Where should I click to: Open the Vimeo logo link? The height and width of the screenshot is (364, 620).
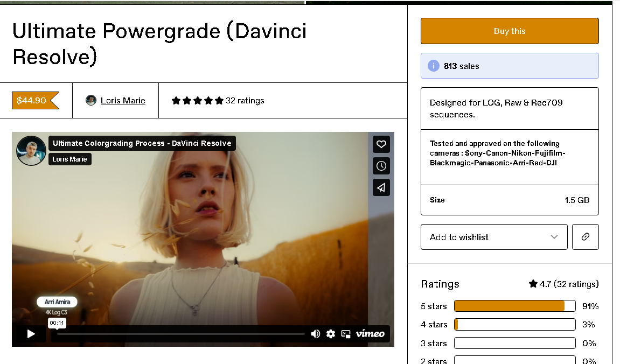pyautogui.click(x=370, y=334)
